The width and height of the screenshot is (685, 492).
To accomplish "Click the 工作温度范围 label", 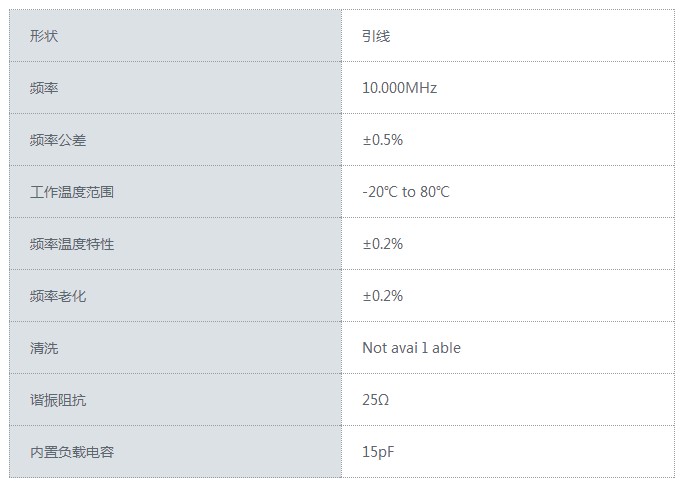I will point(72,192).
